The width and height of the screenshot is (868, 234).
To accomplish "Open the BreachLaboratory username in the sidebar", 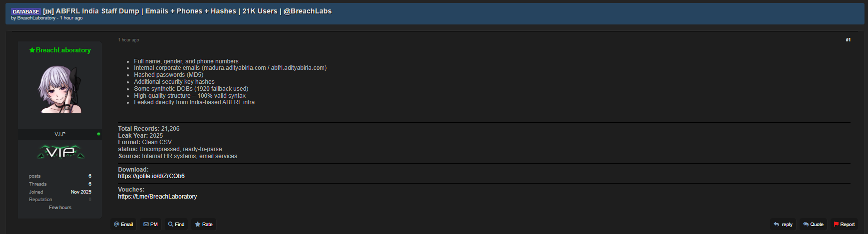I will click(63, 50).
